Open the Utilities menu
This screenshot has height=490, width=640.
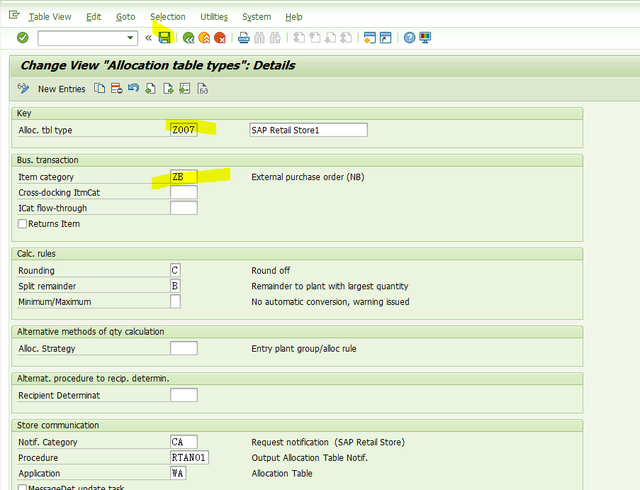214,17
